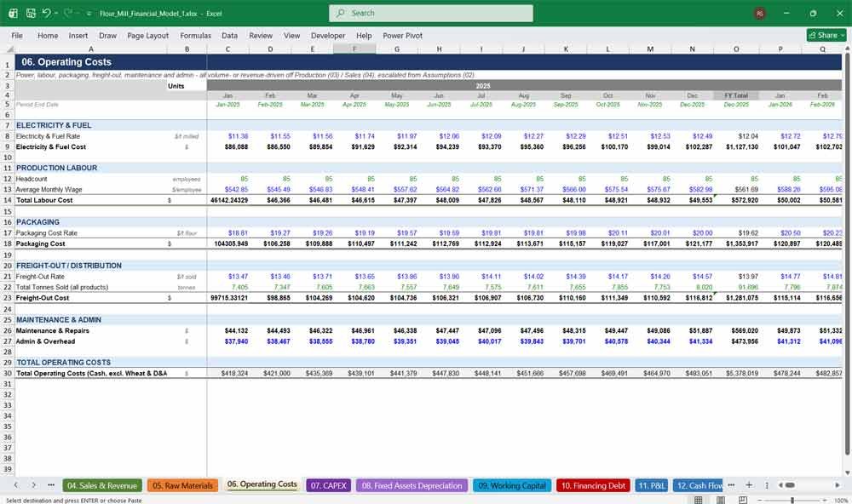This screenshot has width=852, height=504.
Task: Click the more sheets ellipsis at right
Action: [731, 485]
